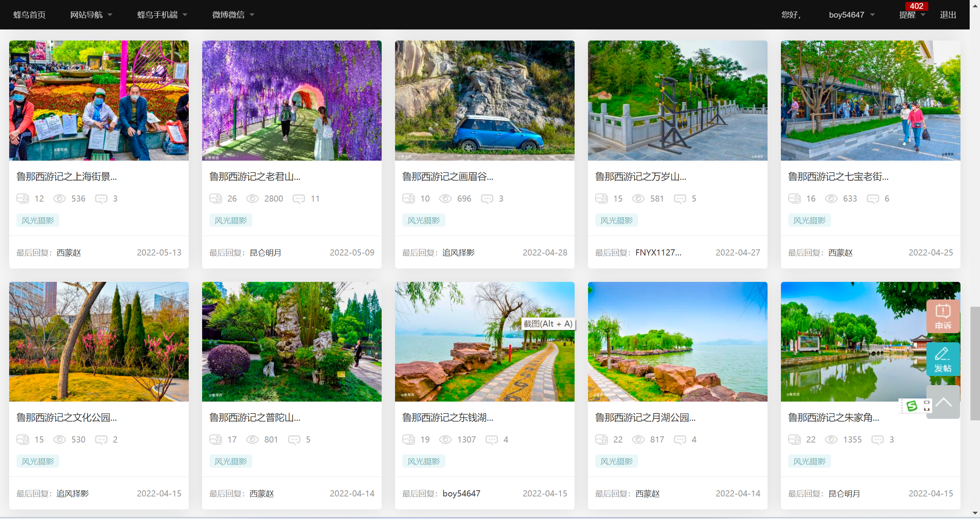Click the 发帖 new post icon
Screen dimensions: 980x519
click(942, 359)
